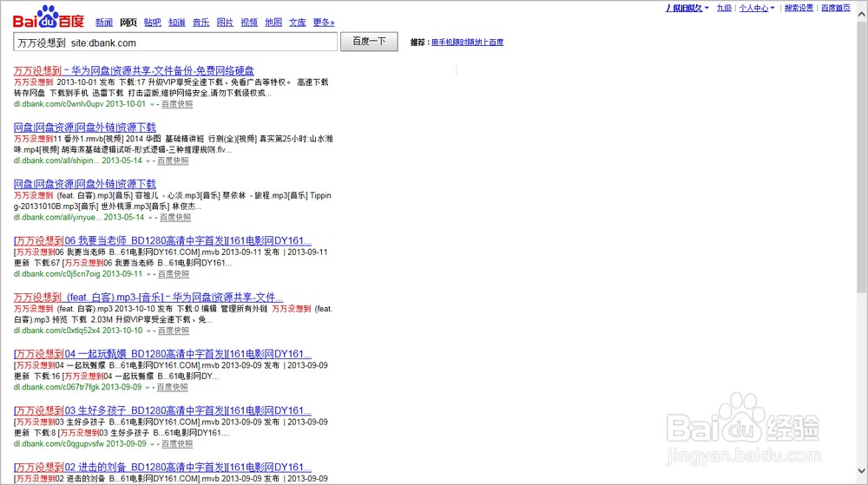Expand the 更多» more products link
This screenshot has height=485, width=868.
coord(323,23)
